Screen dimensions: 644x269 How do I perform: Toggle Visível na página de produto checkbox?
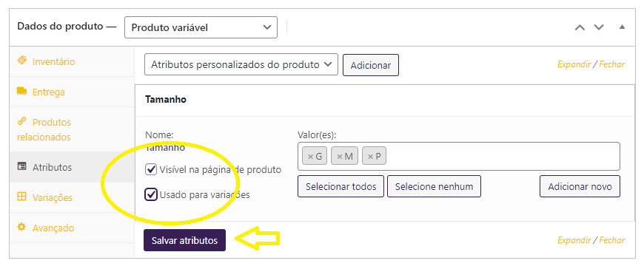[x=151, y=169]
